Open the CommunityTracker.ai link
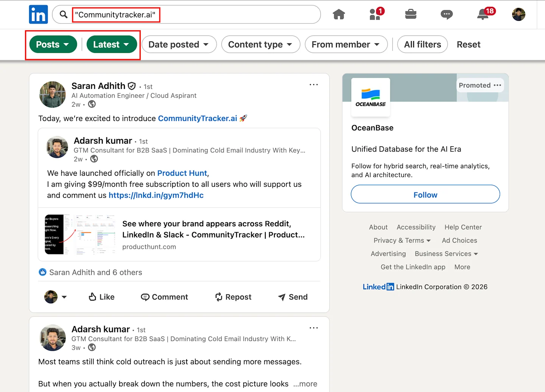 tap(198, 118)
